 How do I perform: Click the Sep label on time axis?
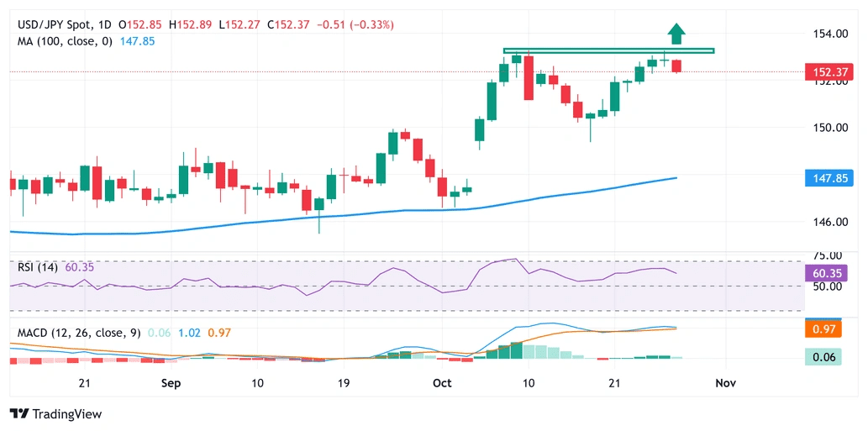(x=171, y=383)
